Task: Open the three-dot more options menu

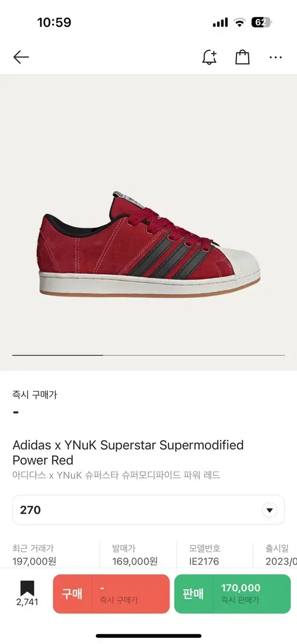Action: coord(276,57)
